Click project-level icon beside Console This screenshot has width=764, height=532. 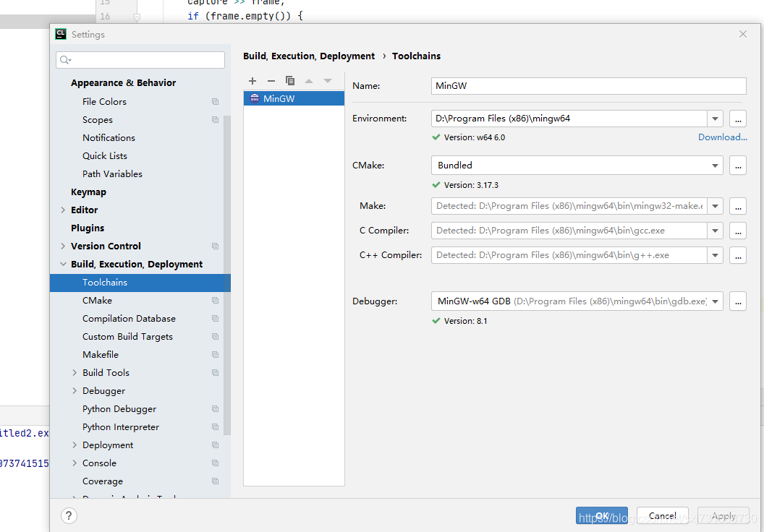pos(215,463)
